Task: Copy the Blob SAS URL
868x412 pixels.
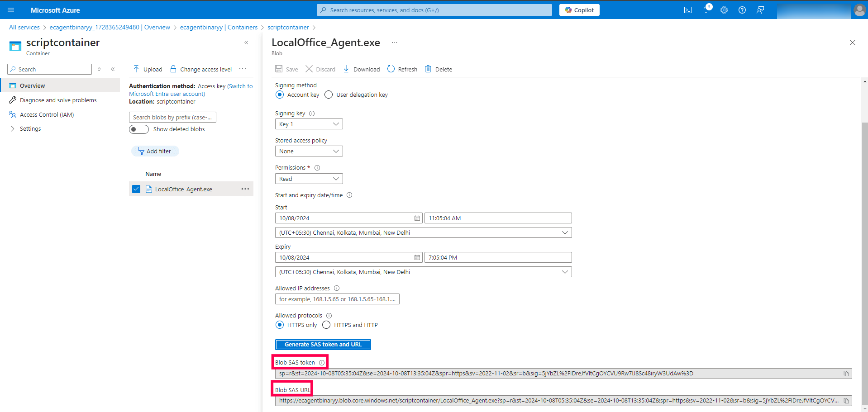Action: click(x=846, y=401)
